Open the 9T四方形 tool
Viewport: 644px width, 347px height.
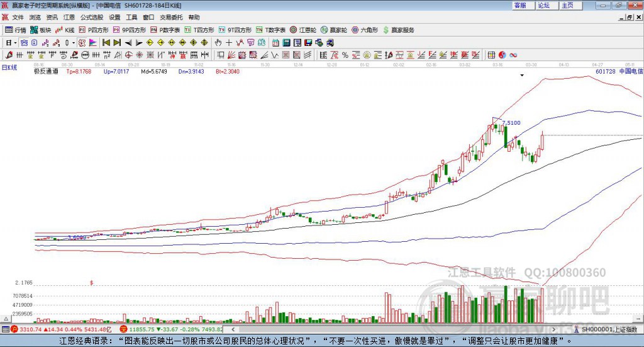coord(235,30)
